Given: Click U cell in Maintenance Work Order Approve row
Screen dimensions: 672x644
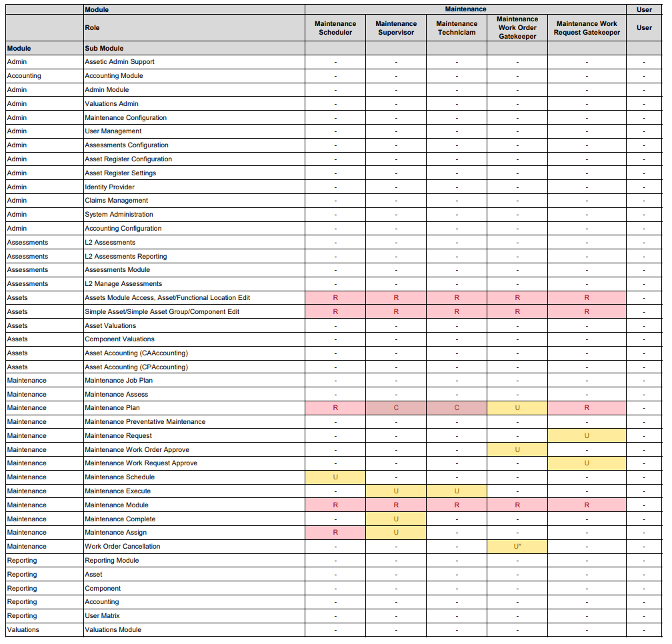Looking at the screenshot, I should click(517, 450).
